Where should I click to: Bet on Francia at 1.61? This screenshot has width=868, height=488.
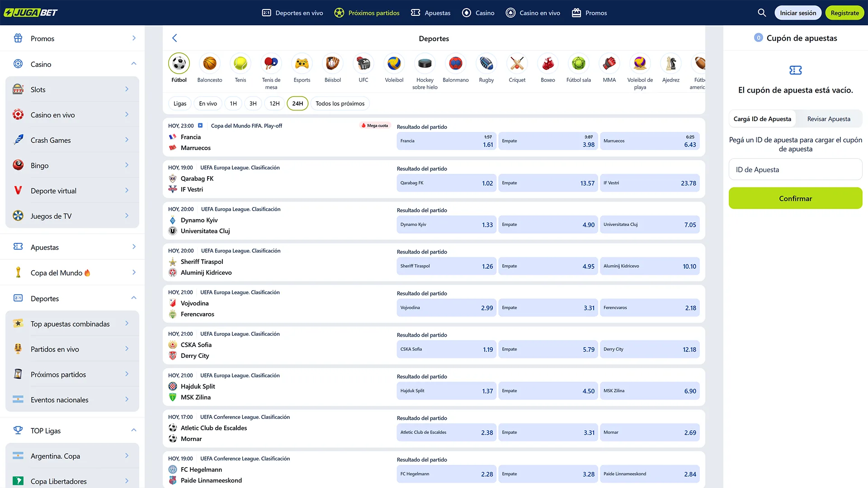click(446, 141)
